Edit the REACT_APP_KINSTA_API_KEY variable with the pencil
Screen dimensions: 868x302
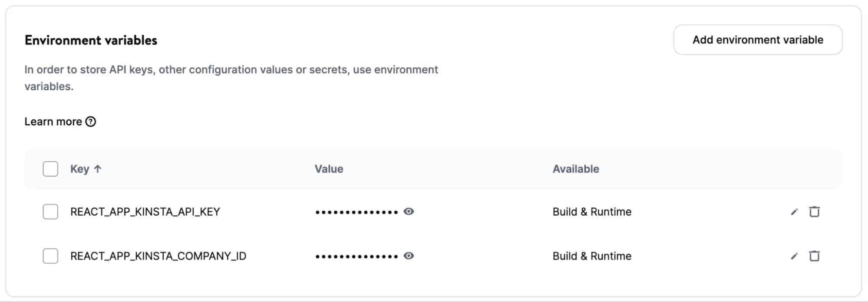coord(795,212)
